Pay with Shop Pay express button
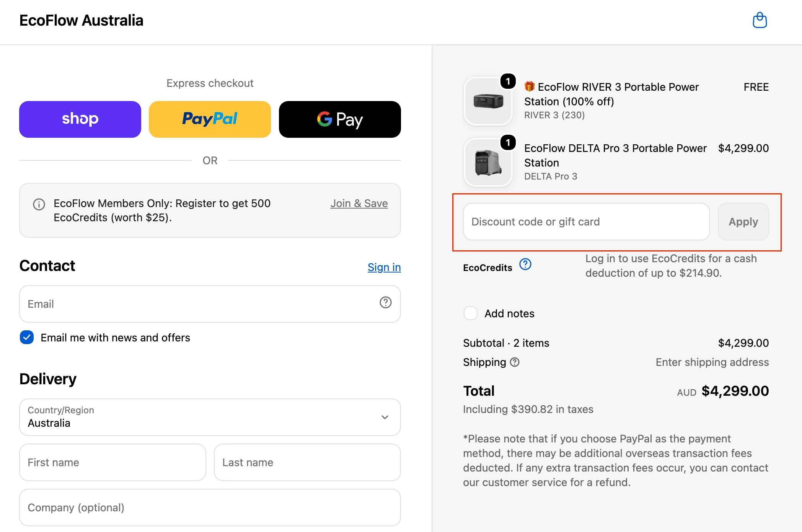 point(80,119)
